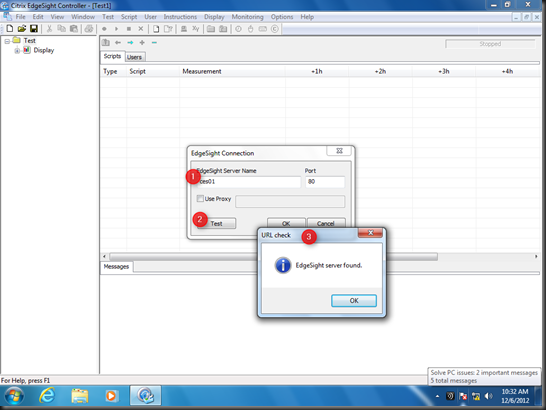Click the gray left arrow above Scripts tab

click(x=118, y=42)
